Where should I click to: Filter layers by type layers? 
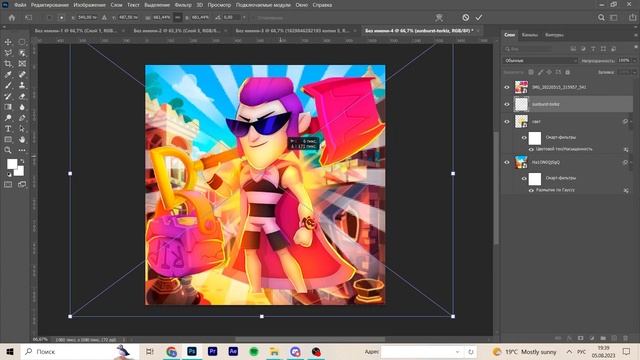[593, 49]
